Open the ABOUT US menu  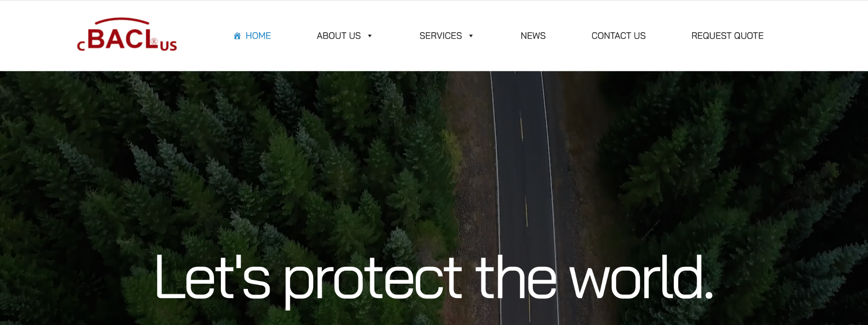point(339,36)
